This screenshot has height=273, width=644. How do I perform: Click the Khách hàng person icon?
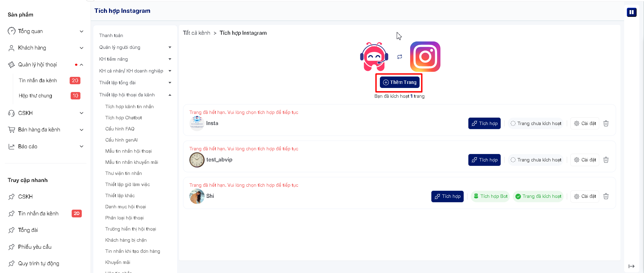[x=11, y=48]
